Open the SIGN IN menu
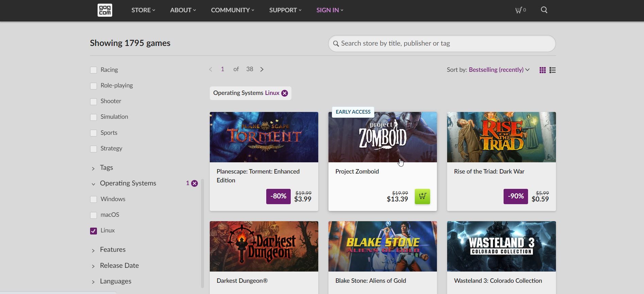The height and width of the screenshot is (294, 644). tap(330, 10)
